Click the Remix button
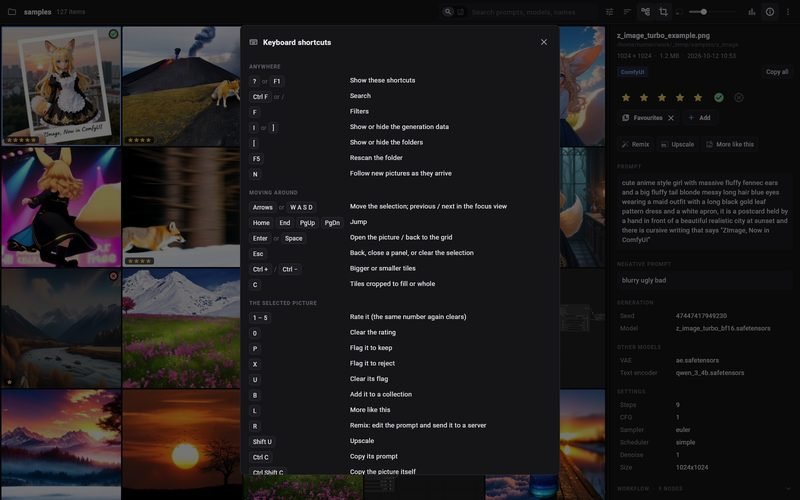The height and width of the screenshot is (500, 800). (635, 144)
